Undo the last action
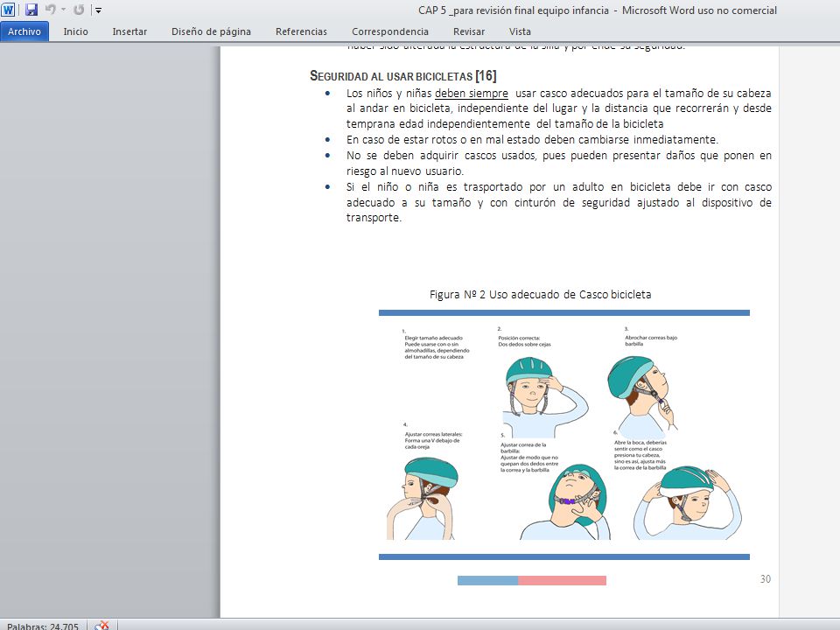 pyautogui.click(x=51, y=9)
